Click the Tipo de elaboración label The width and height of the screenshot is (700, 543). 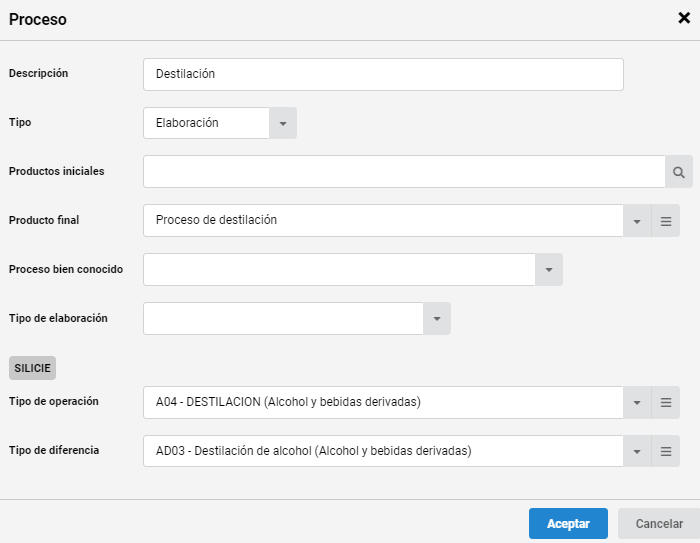pyautogui.click(x=58, y=318)
